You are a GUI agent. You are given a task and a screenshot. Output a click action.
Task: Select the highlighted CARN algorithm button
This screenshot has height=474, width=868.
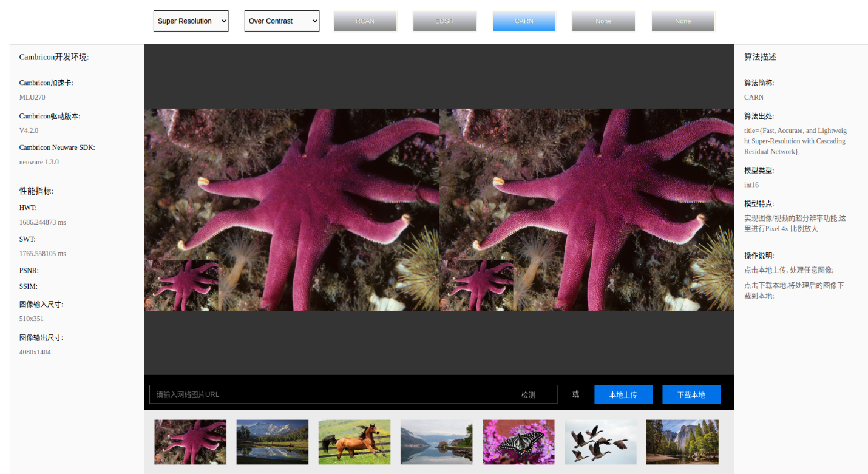(x=524, y=21)
